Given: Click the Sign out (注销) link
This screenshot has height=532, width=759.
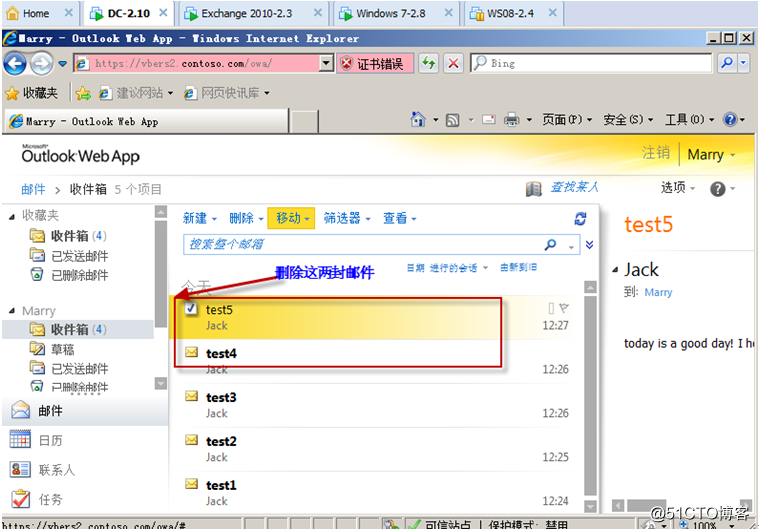Looking at the screenshot, I should [656, 153].
